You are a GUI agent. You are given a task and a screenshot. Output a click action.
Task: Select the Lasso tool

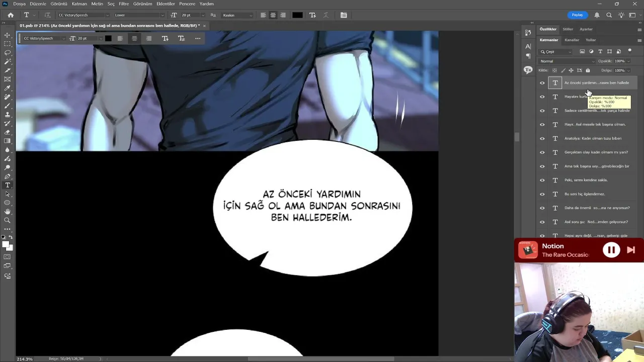(x=7, y=53)
